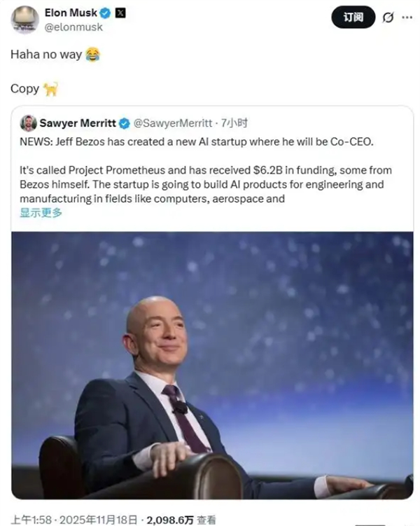Click the verified badge beside Sawyer Merritt
Image resolution: width=420 pixels, height=526 pixels.
124,123
